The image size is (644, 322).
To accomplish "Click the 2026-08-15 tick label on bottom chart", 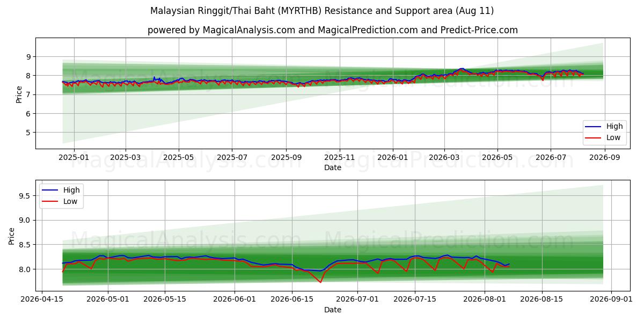I will pos(542,299).
